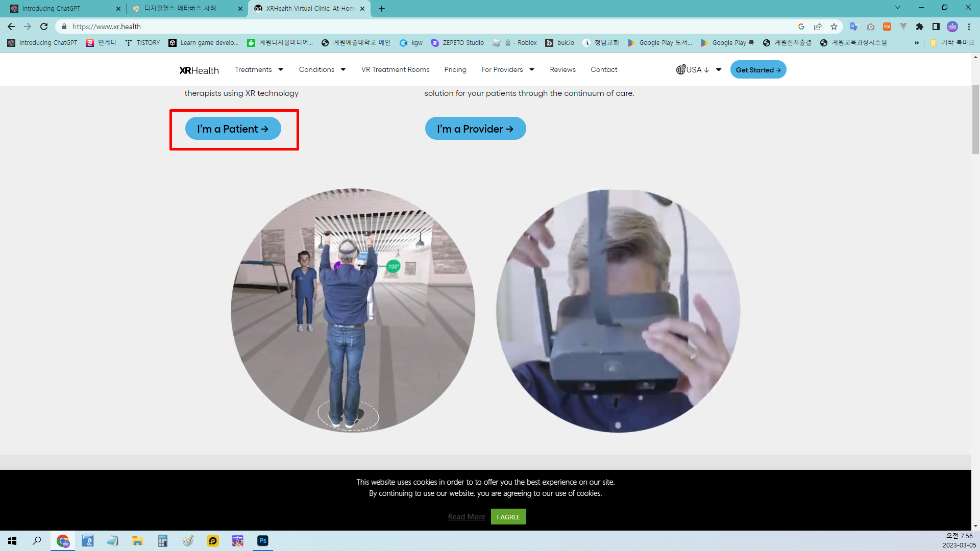
Task: Click the scrollbar down arrow
Action: click(x=975, y=526)
